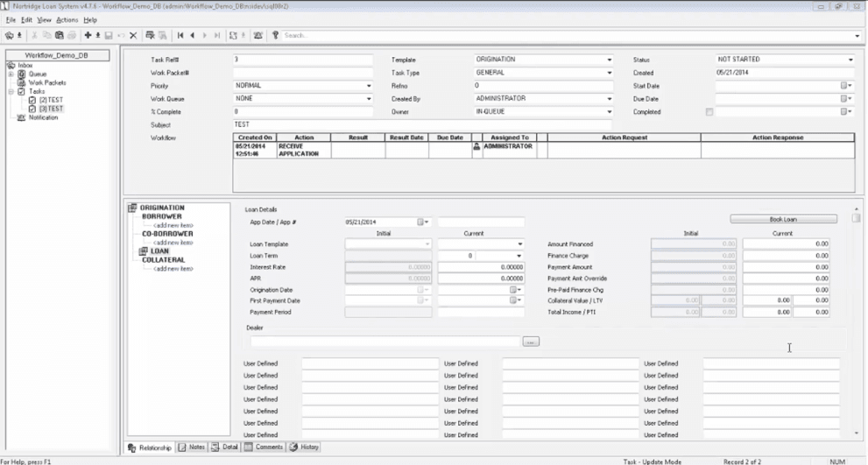Open the Dealer browse ellipsis button
The image size is (868, 465).
click(531, 342)
